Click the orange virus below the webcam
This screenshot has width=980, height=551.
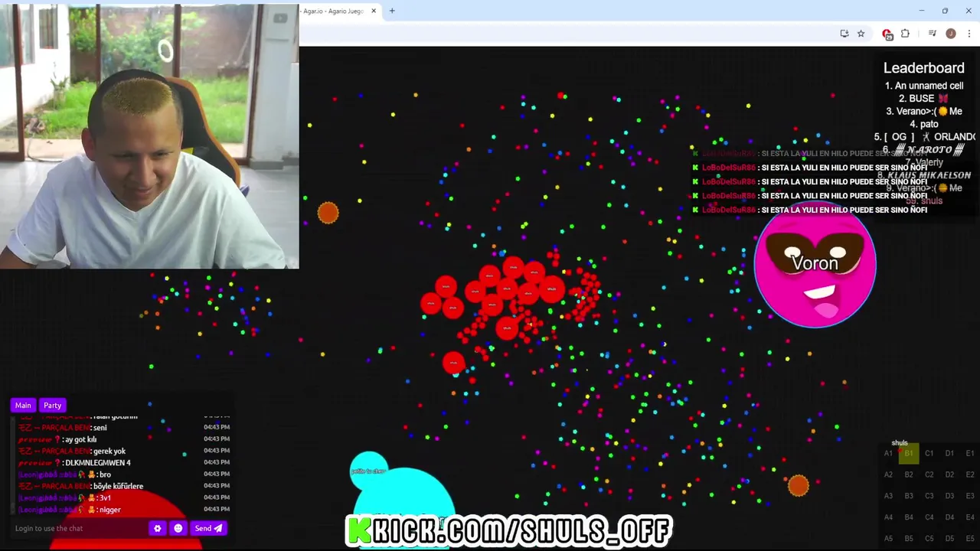[328, 213]
